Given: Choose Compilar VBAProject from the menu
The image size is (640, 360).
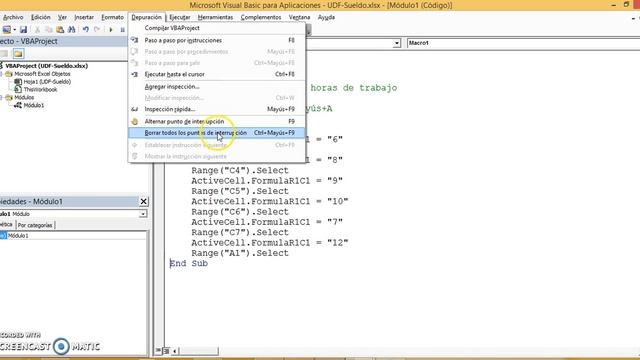Looking at the screenshot, I should tap(217, 28).
